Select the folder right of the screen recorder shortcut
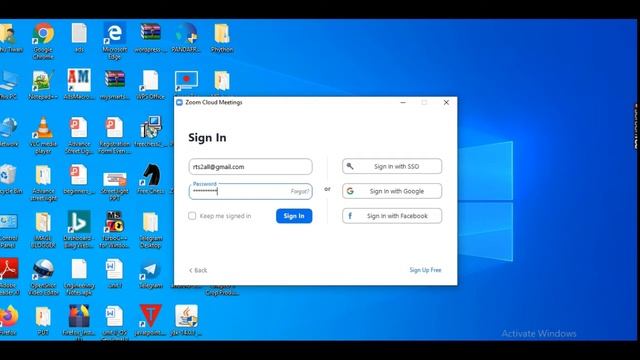Image resolution: width=640 pixels, height=360 pixels. tap(222, 81)
